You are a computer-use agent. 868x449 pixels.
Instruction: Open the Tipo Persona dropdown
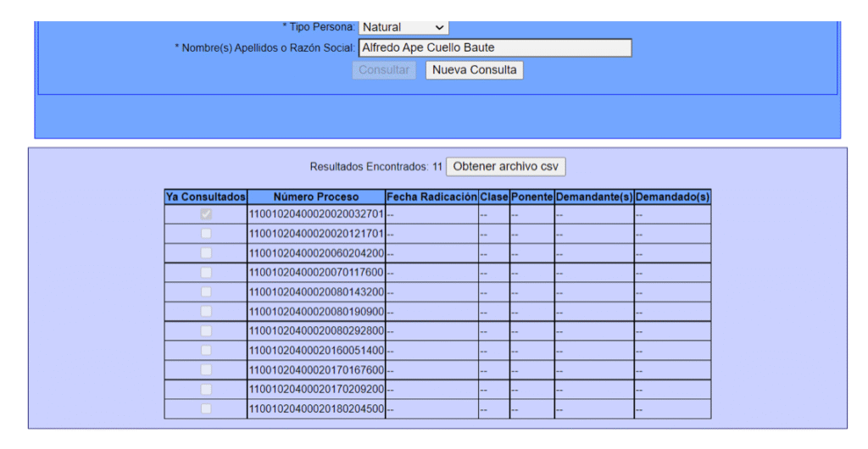403,27
